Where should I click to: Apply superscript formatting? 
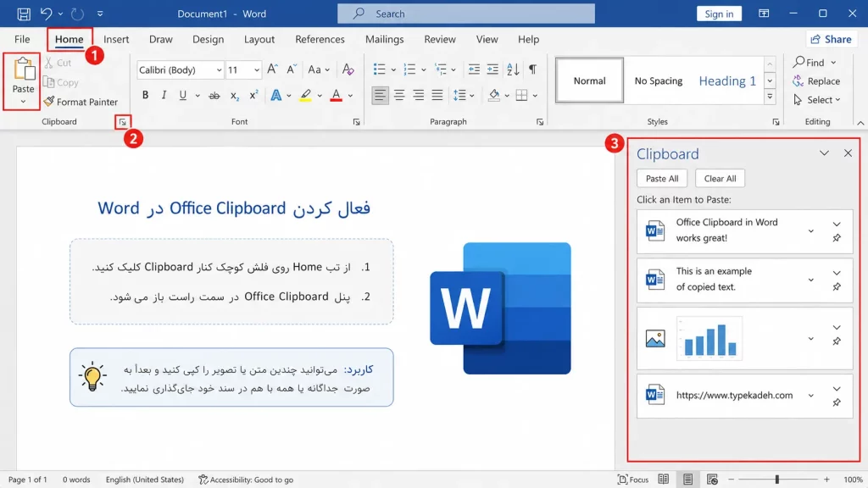click(253, 96)
